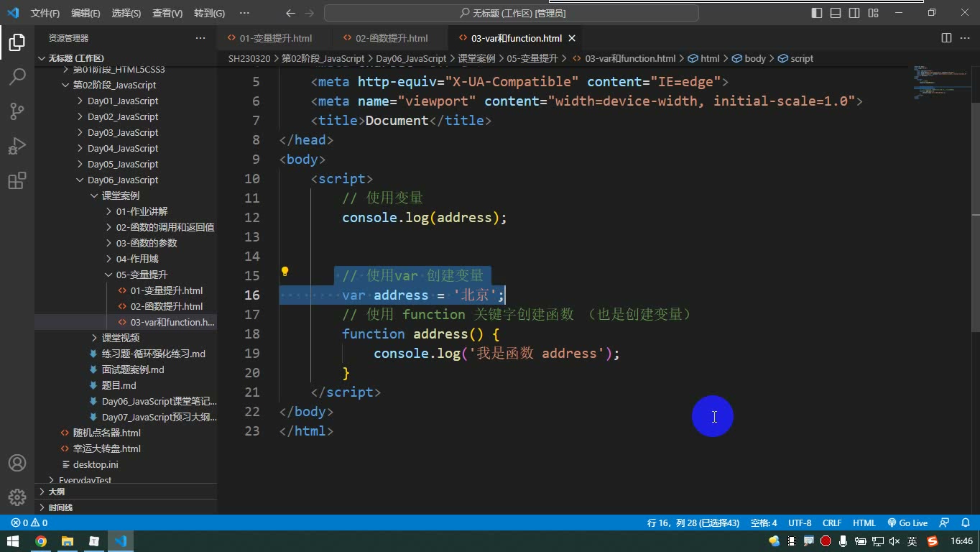Open the customize layout icon
The width and height of the screenshot is (980, 552).
(873, 13)
